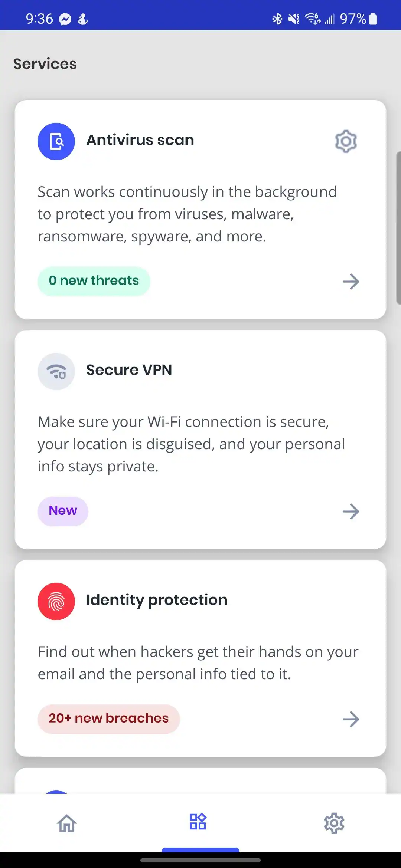The width and height of the screenshot is (401, 868).
Task: Select Services grid tab in bottom bar
Action: click(198, 822)
